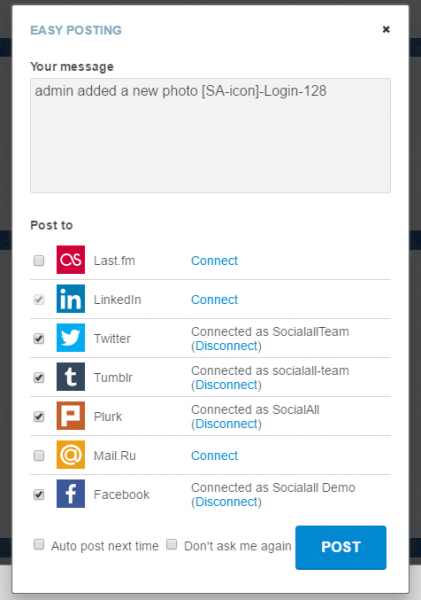Close the Easy Posting dialog

click(x=386, y=29)
